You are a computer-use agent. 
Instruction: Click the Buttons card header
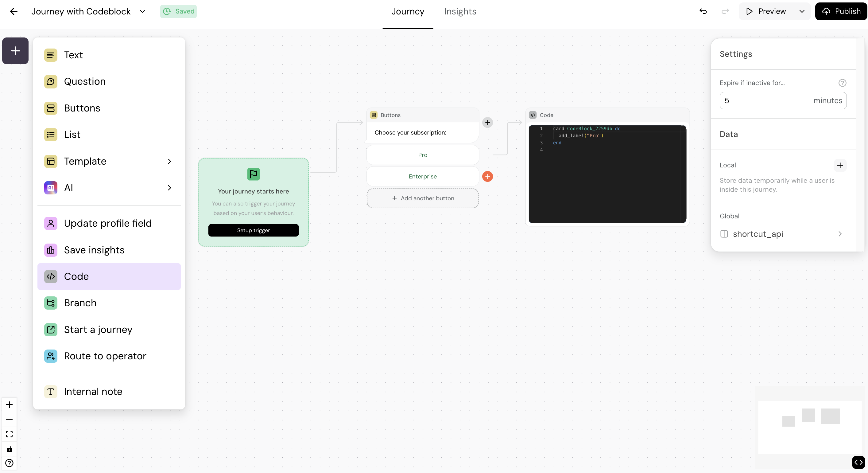pyautogui.click(x=423, y=115)
